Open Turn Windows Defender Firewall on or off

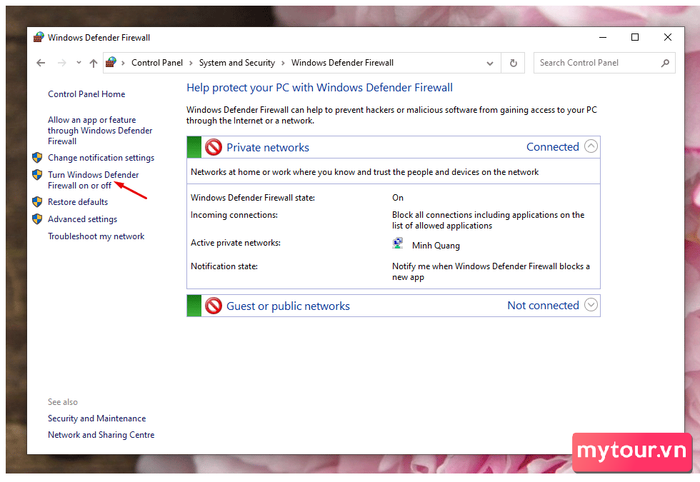tap(93, 180)
